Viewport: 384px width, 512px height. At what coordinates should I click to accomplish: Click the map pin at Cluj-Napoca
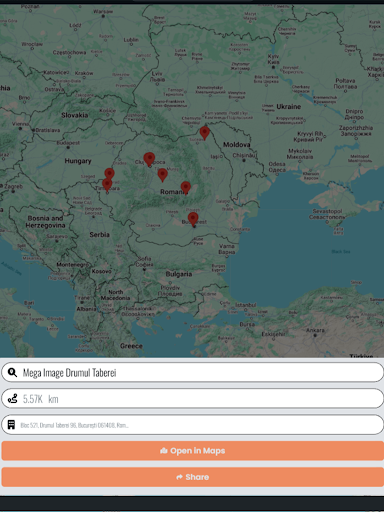[x=149, y=159]
